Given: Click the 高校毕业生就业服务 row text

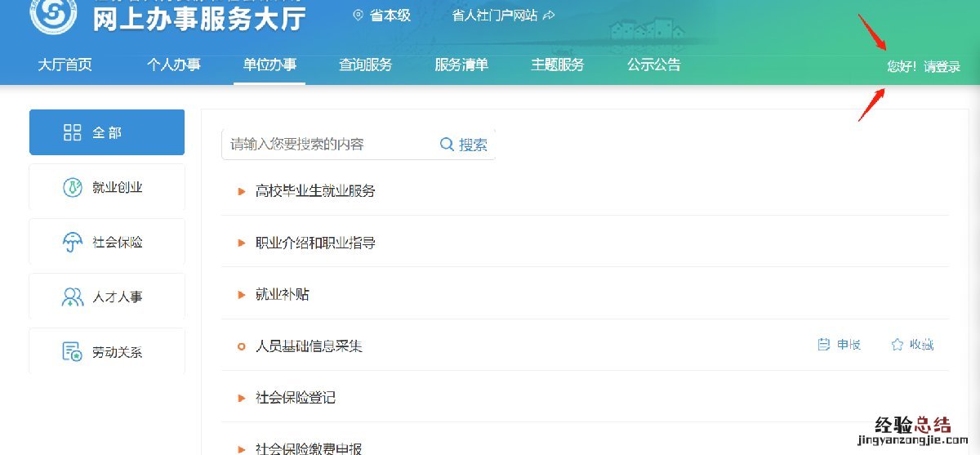Looking at the screenshot, I should (315, 191).
